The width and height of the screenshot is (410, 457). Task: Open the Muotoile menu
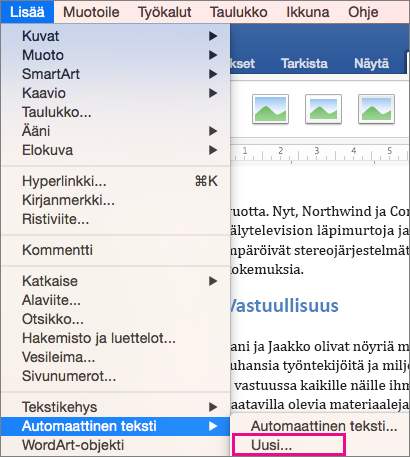[x=91, y=12]
